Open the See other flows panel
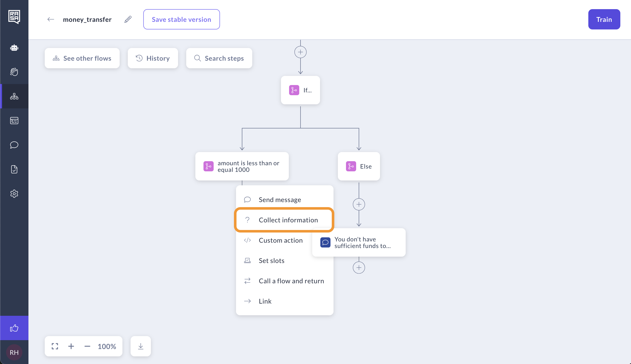 coord(82,58)
